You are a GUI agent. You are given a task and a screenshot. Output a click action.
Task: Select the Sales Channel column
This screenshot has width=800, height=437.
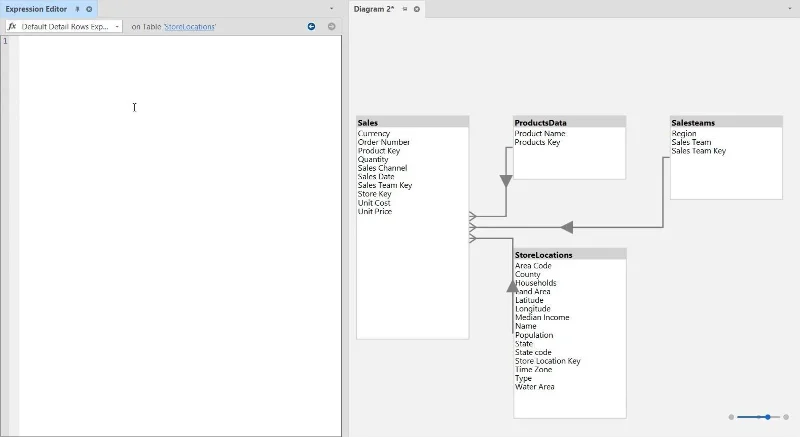pyautogui.click(x=382, y=168)
